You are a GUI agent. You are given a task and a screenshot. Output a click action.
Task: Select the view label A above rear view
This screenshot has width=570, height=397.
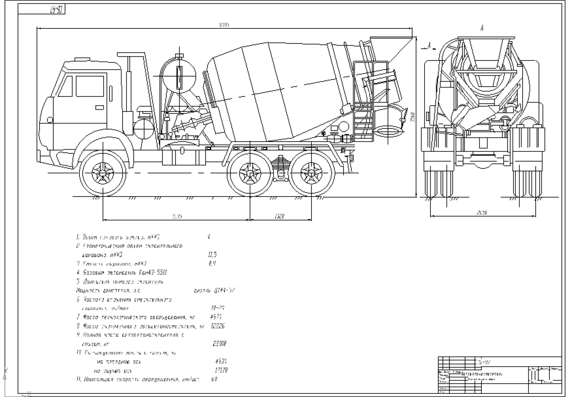click(x=482, y=28)
